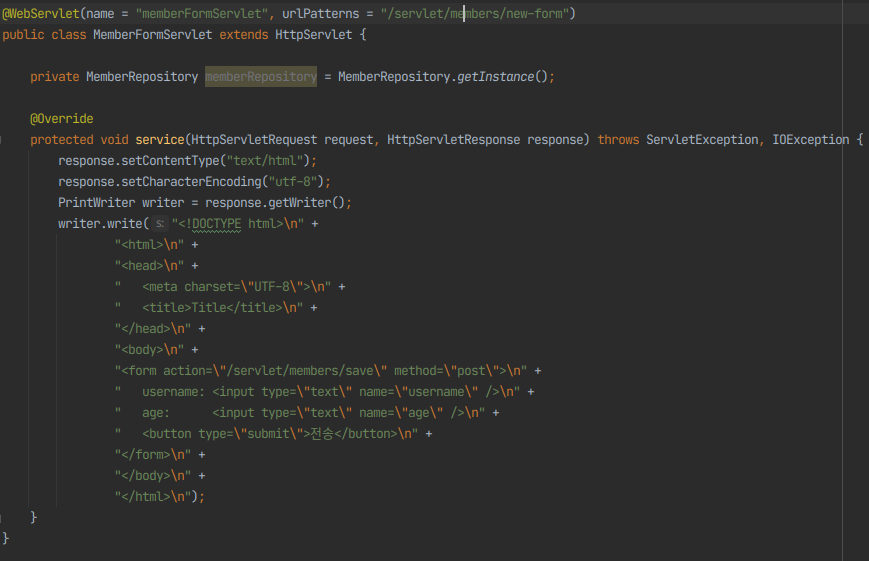Click the getInstance() method call
This screenshot has width=869, height=561.
[502, 76]
